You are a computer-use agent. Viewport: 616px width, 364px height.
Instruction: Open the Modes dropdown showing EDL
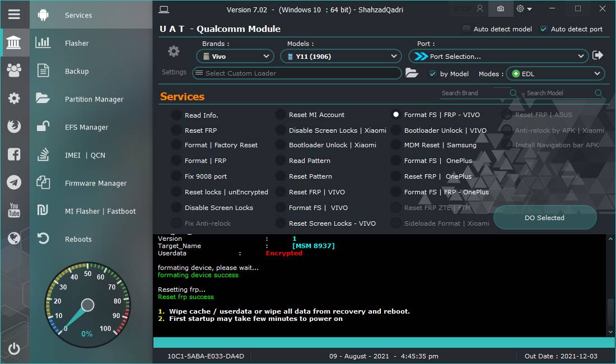click(556, 73)
